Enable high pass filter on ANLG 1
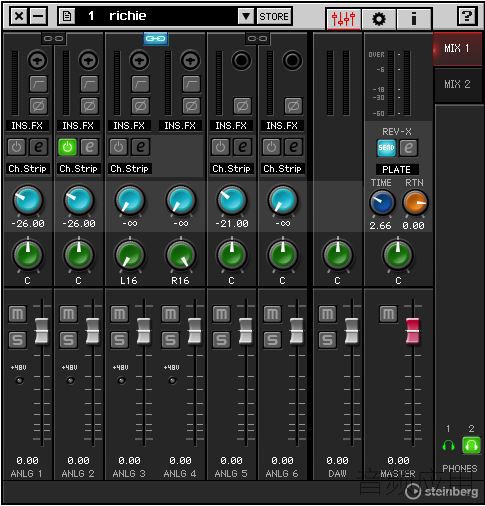Image resolution: width=485 pixels, height=506 pixels. click(x=38, y=83)
